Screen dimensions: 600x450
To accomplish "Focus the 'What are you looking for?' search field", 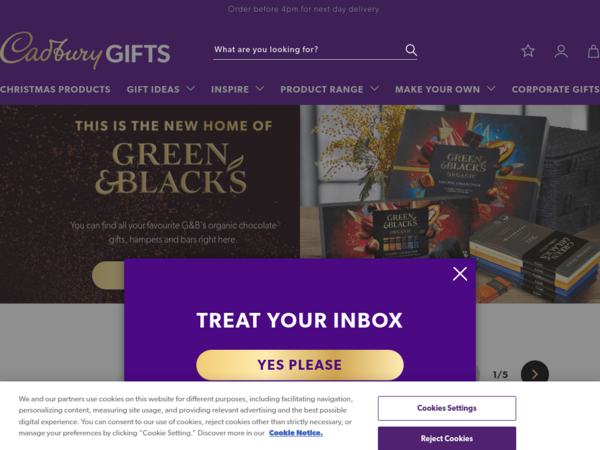I will click(x=308, y=50).
